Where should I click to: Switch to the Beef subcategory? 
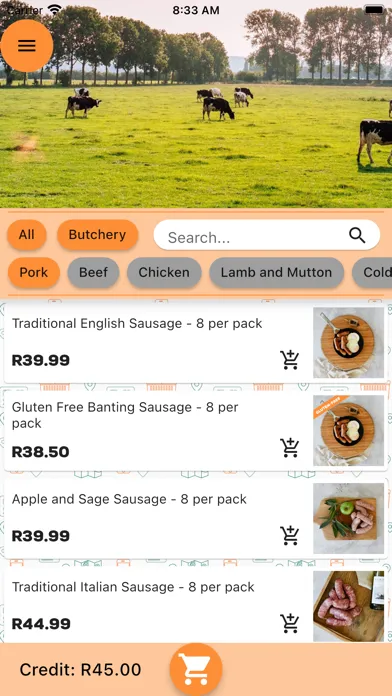[x=93, y=273]
